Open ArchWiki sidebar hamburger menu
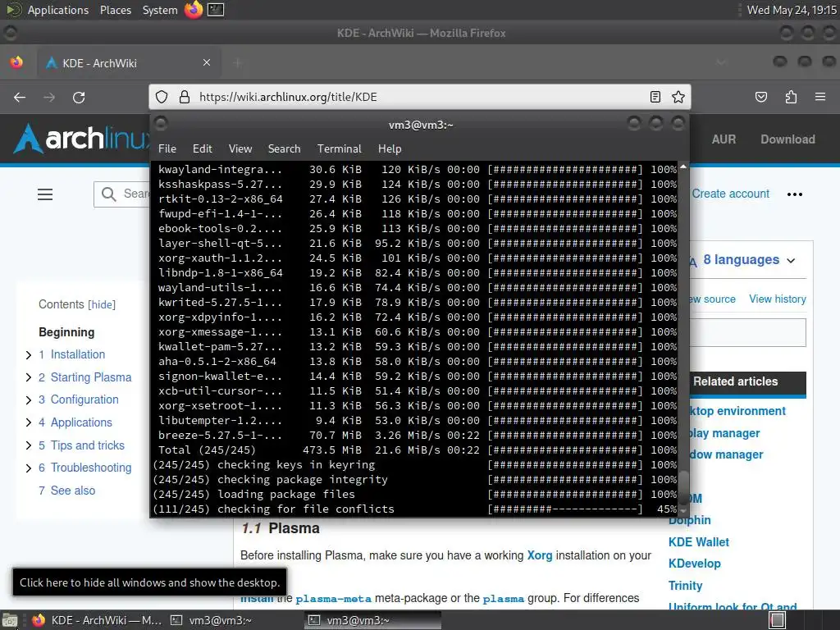840x630 pixels. (x=45, y=194)
